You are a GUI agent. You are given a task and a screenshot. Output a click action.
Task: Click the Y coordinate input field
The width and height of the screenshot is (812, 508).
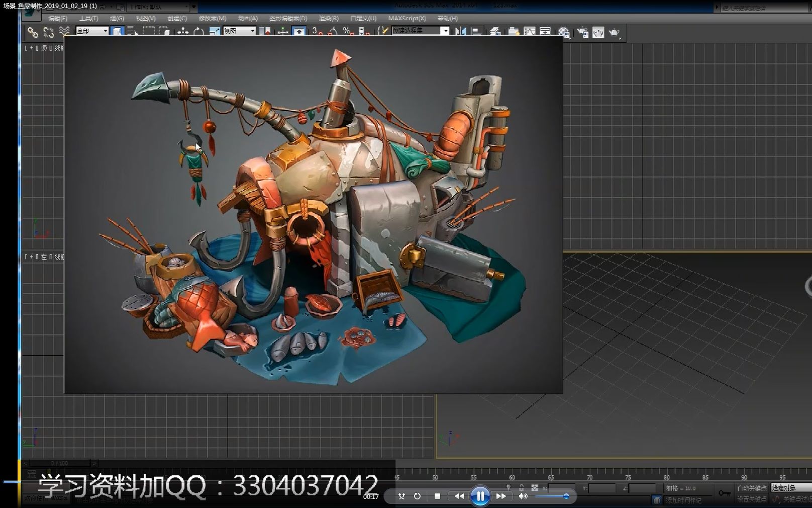602,488
